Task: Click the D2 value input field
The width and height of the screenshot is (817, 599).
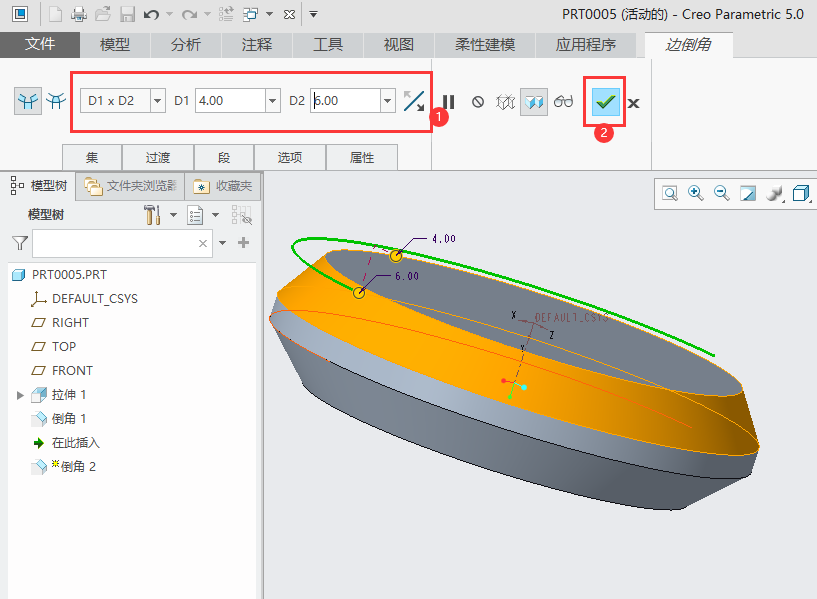Action: click(x=344, y=100)
